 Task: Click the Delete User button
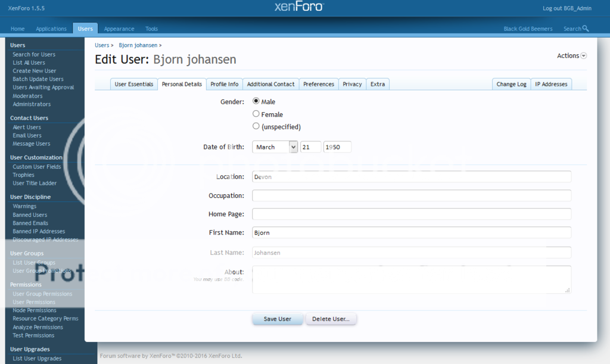tap(331, 319)
